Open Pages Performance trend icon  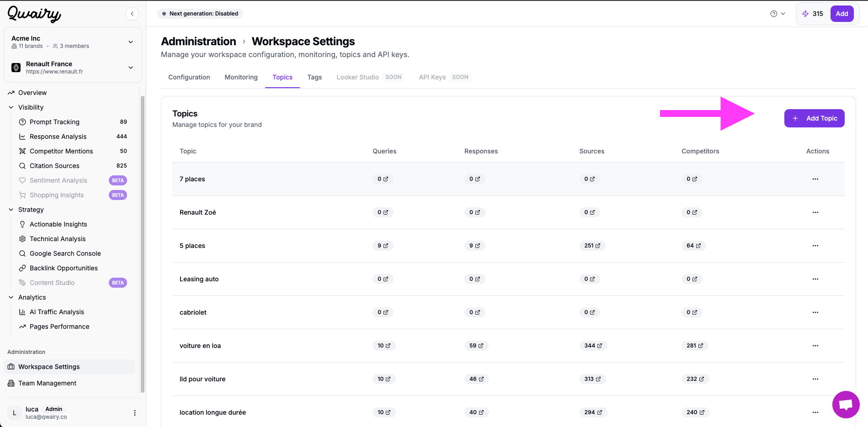click(x=22, y=327)
